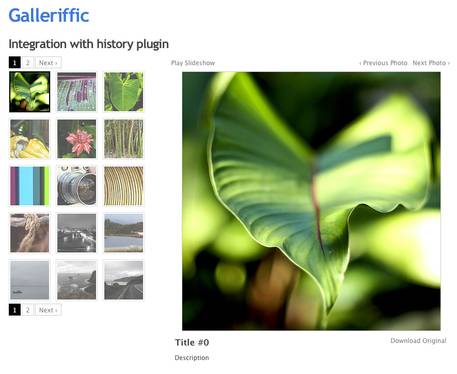Open the upright green leaf thumbnail
Image resolution: width=457 pixels, height=374 pixels.
pyautogui.click(x=124, y=92)
